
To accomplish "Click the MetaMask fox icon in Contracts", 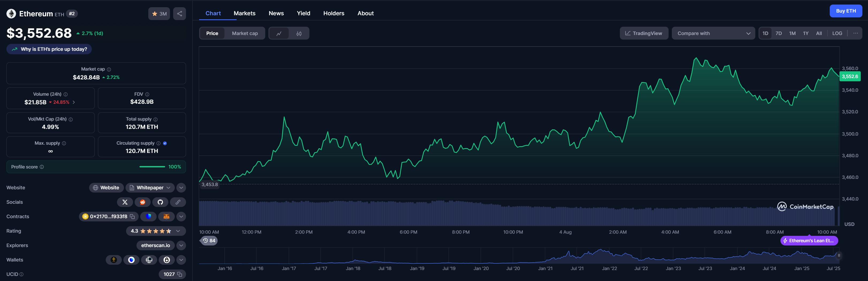I will (x=166, y=216).
